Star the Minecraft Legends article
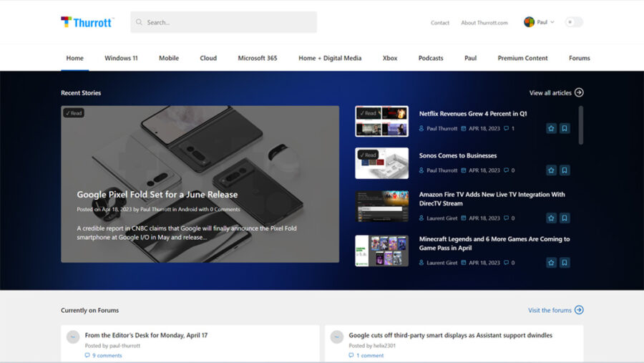 click(551, 263)
